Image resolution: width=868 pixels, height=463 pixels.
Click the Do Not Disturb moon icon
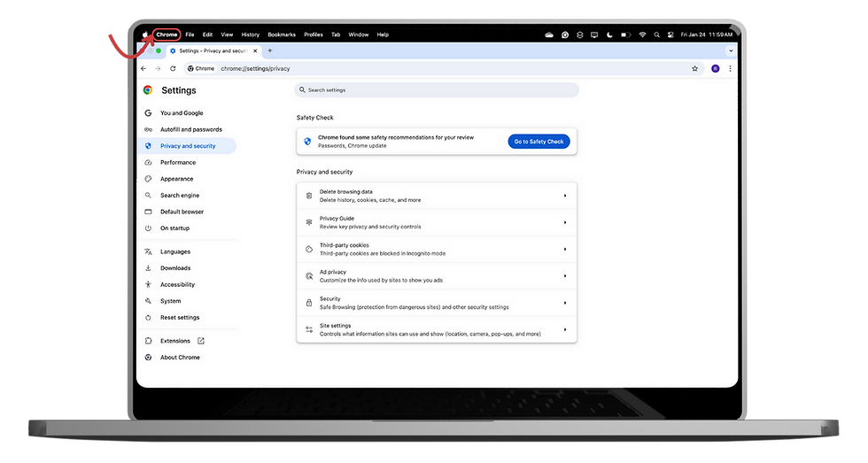(x=609, y=35)
